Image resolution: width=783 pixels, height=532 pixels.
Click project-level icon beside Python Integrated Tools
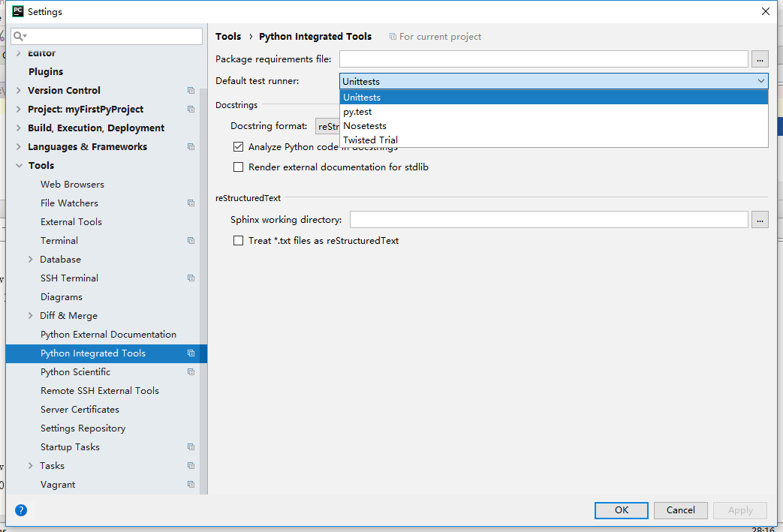pos(191,353)
